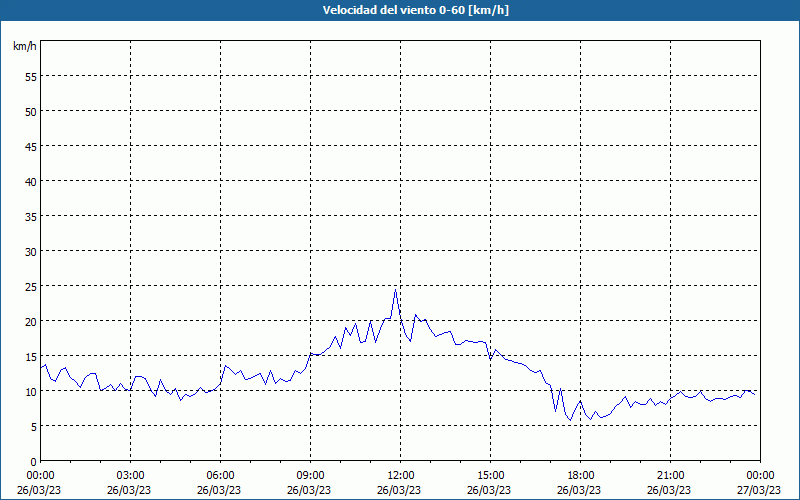Click the 03:00 time label on X axis

(130, 476)
